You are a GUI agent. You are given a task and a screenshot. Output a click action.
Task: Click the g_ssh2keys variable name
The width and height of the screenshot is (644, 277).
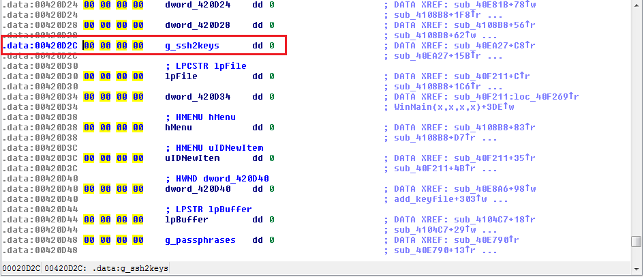point(193,46)
